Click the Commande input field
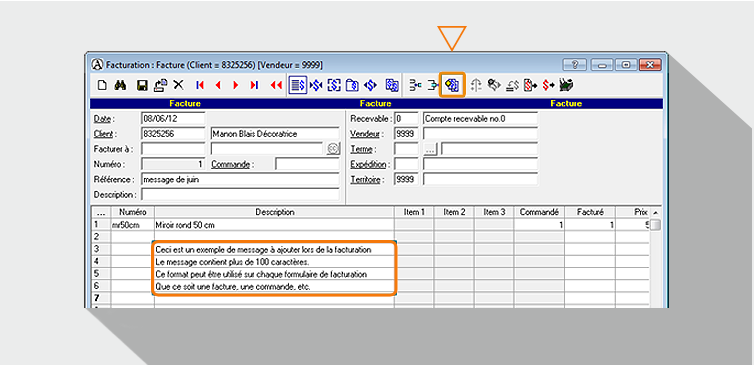Image resolution: width=754 pixels, height=365 pixels. click(x=307, y=164)
